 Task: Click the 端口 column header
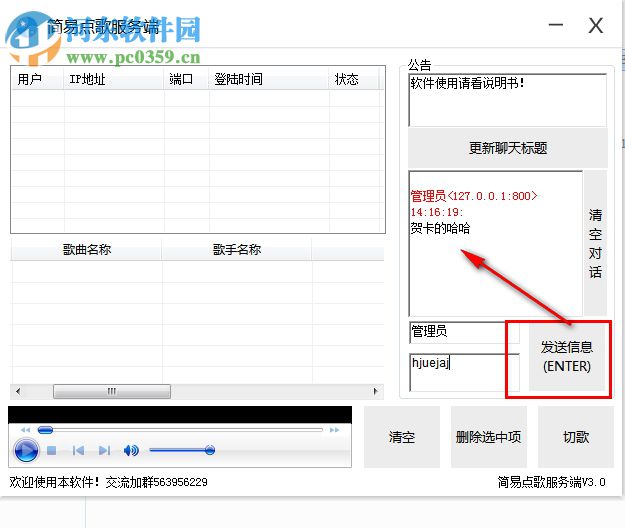[x=187, y=79]
